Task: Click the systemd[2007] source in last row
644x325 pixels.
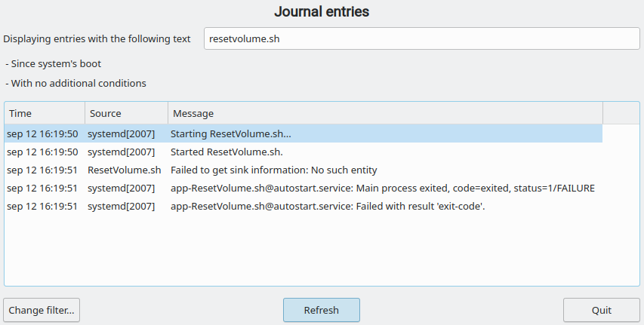Action: point(121,206)
